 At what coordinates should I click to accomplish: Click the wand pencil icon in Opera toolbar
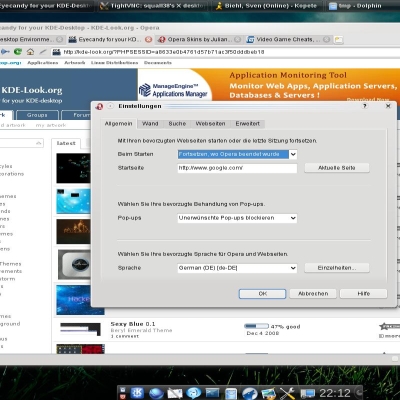(x=43, y=52)
